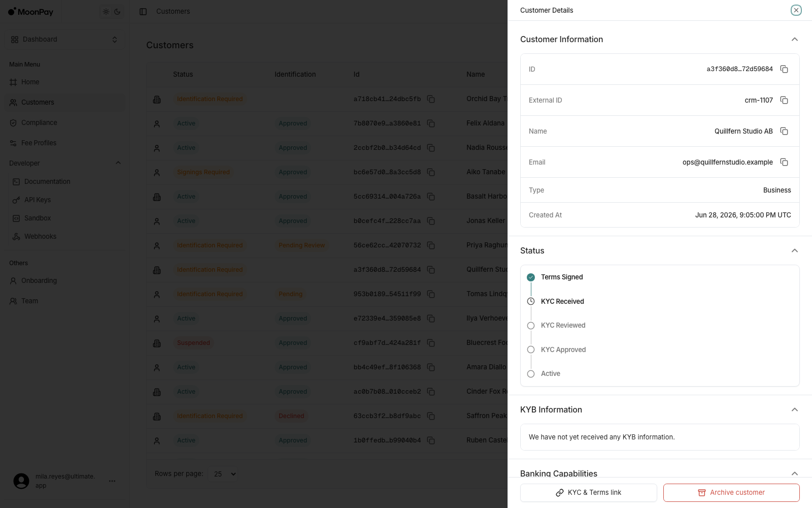Click the Status column header

(x=183, y=74)
